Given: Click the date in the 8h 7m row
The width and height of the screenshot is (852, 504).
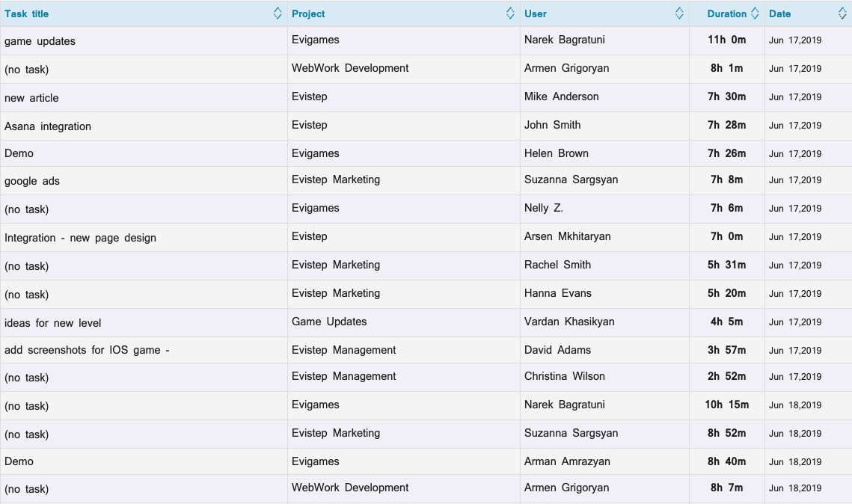Looking at the screenshot, I should (x=795, y=489).
